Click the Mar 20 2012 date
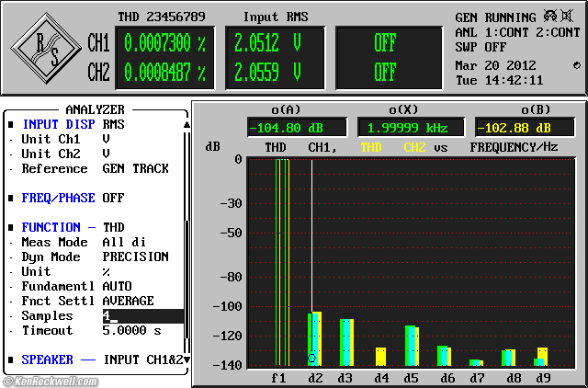 (x=495, y=65)
